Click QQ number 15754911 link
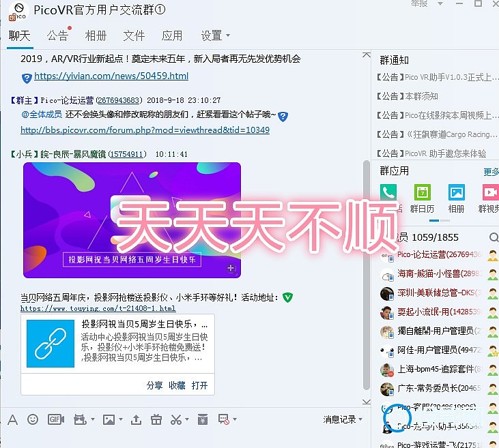The width and height of the screenshot is (499, 448). pyautogui.click(x=127, y=154)
